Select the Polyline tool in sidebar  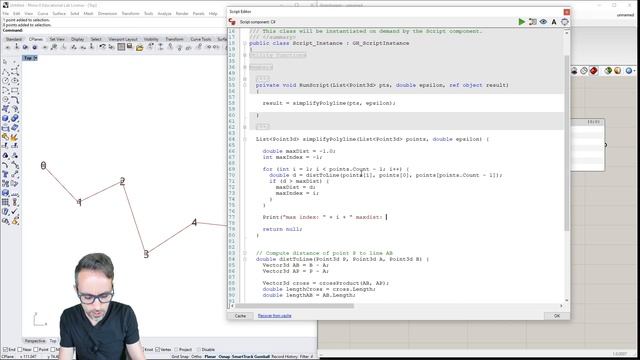point(5,71)
